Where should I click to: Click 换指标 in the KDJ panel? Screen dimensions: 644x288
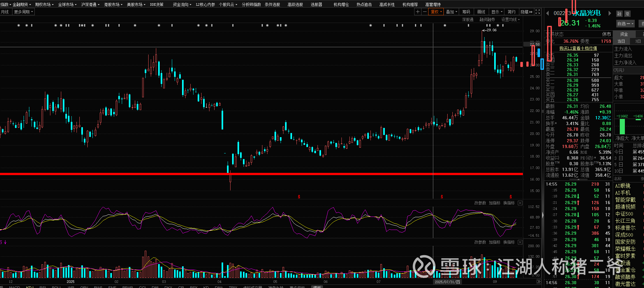[x=509, y=203]
